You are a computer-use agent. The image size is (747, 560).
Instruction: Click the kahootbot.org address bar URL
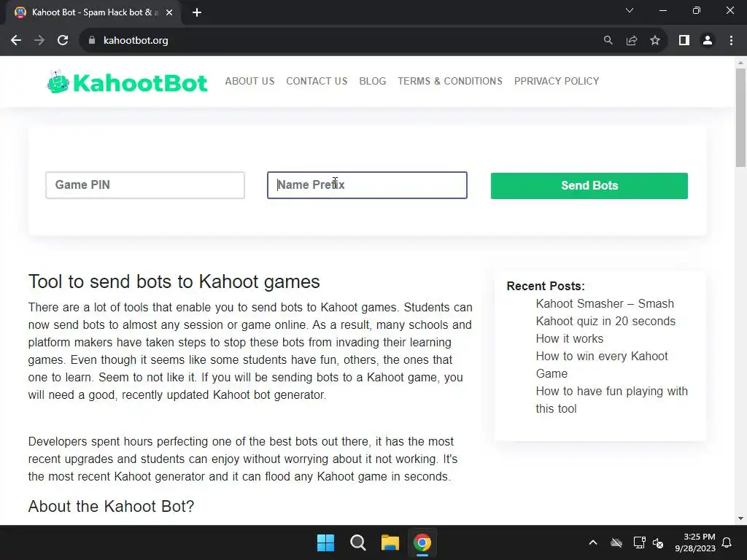pyautogui.click(x=136, y=41)
